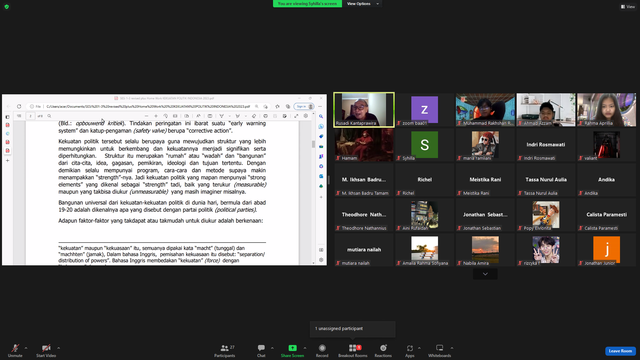
Task: Click Edge sidebar settings gear at bottom
Action: (x=321, y=260)
